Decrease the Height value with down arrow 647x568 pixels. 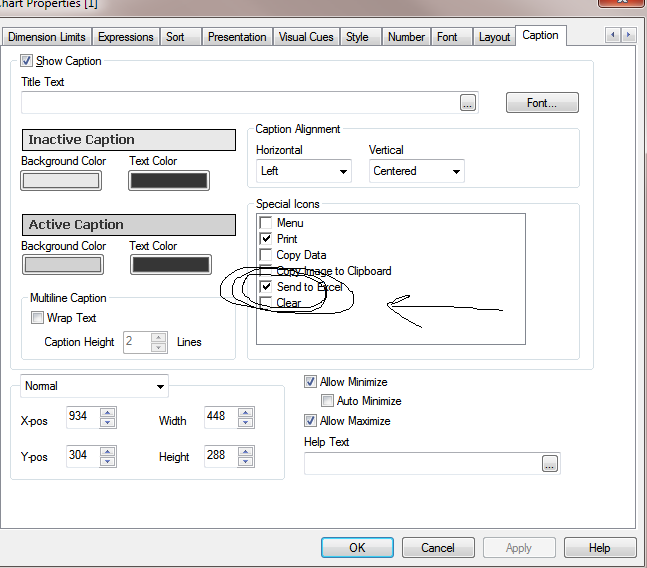coord(246,461)
